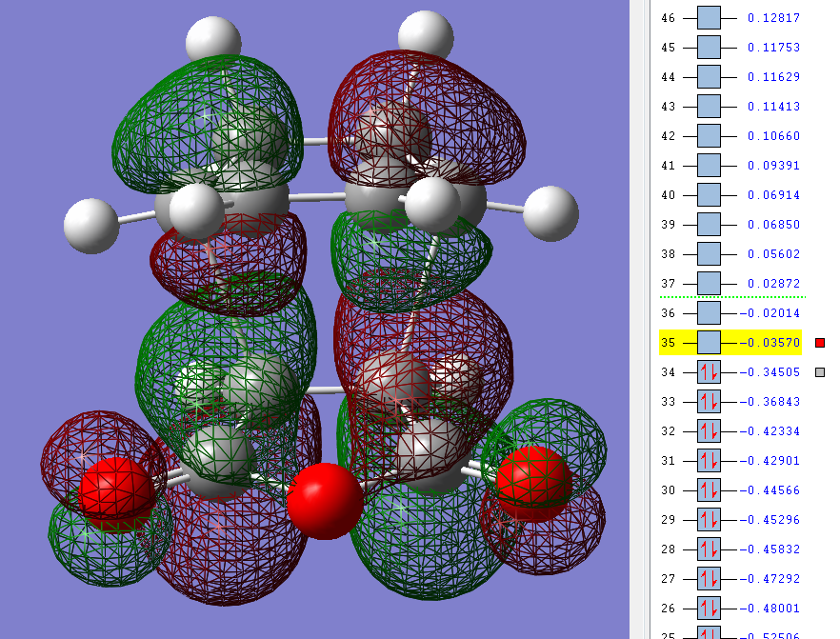Select orbital 36 occupancy box
Screen dimensions: 840x639
point(709,312)
